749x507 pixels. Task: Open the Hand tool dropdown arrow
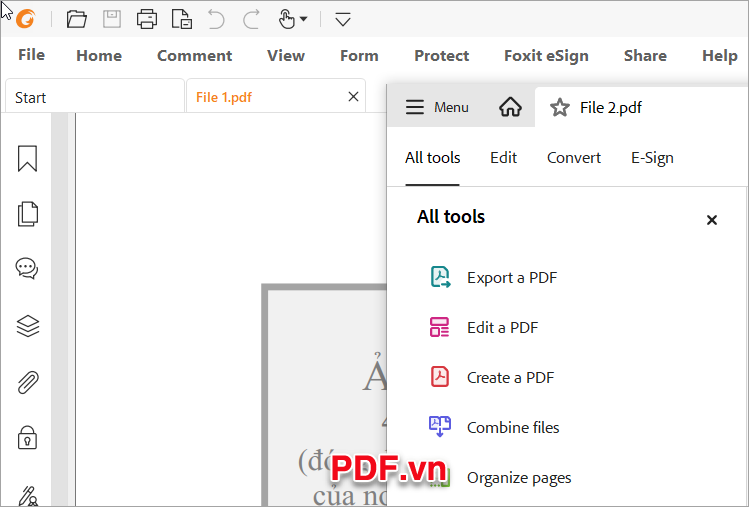coord(303,20)
